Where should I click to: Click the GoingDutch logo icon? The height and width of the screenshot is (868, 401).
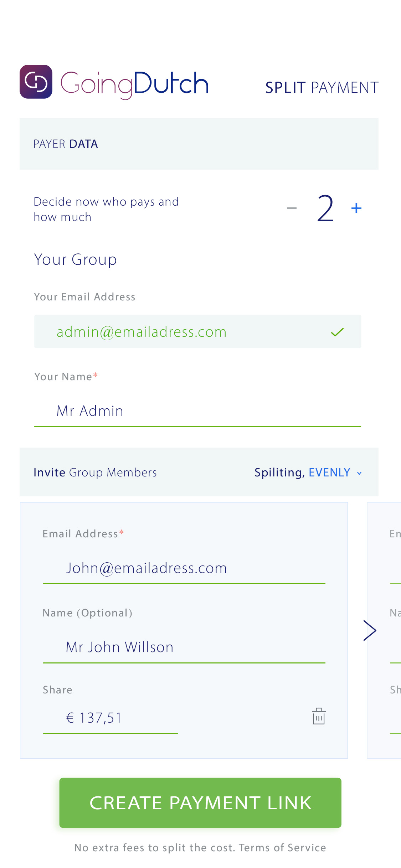pos(36,82)
